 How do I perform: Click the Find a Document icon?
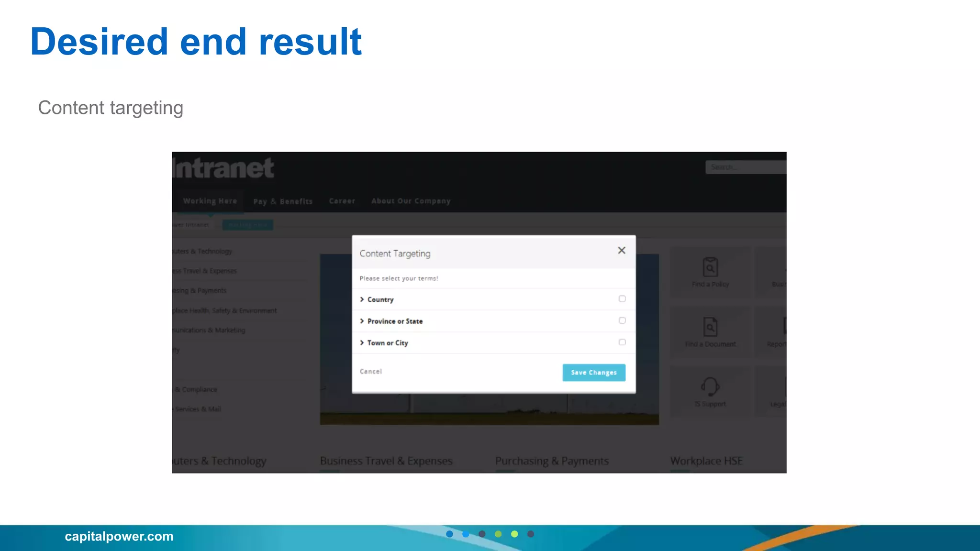coord(710,327)
